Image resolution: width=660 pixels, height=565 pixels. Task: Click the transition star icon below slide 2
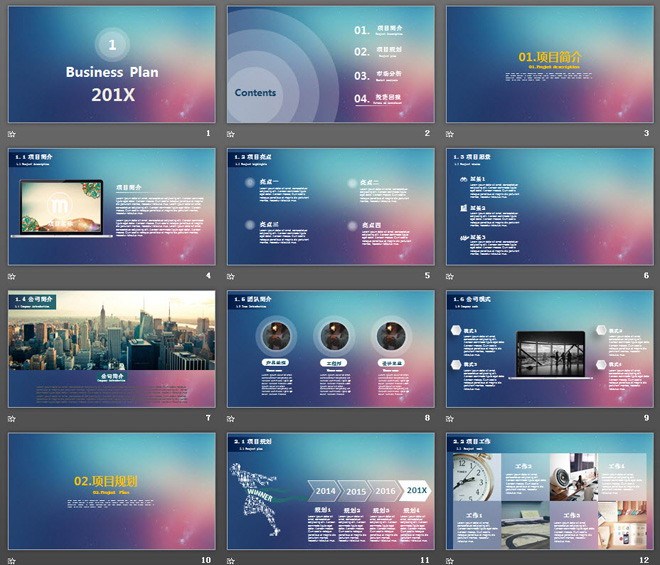click(231, 133)
